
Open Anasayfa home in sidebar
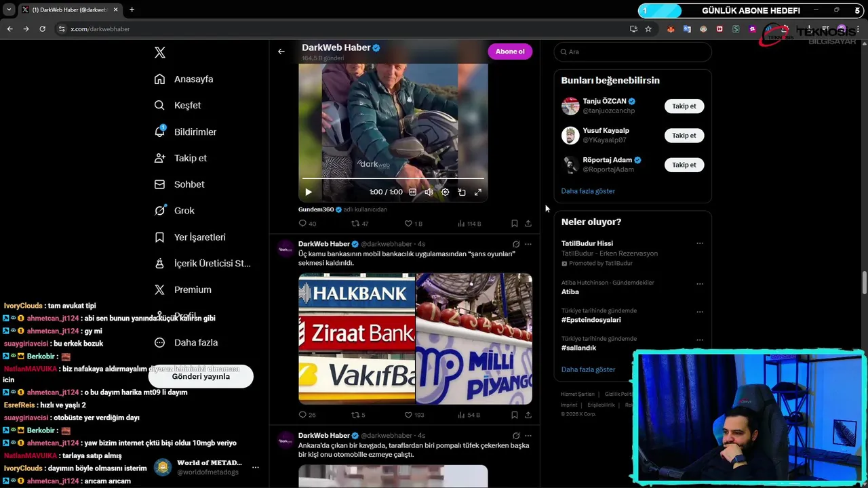click(184, 79)
